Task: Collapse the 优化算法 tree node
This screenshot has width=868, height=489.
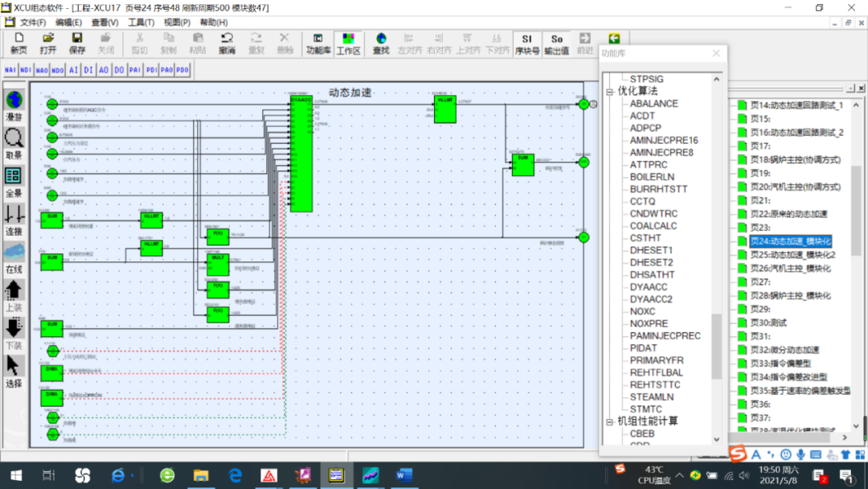Action: click(x=610, y=92)
